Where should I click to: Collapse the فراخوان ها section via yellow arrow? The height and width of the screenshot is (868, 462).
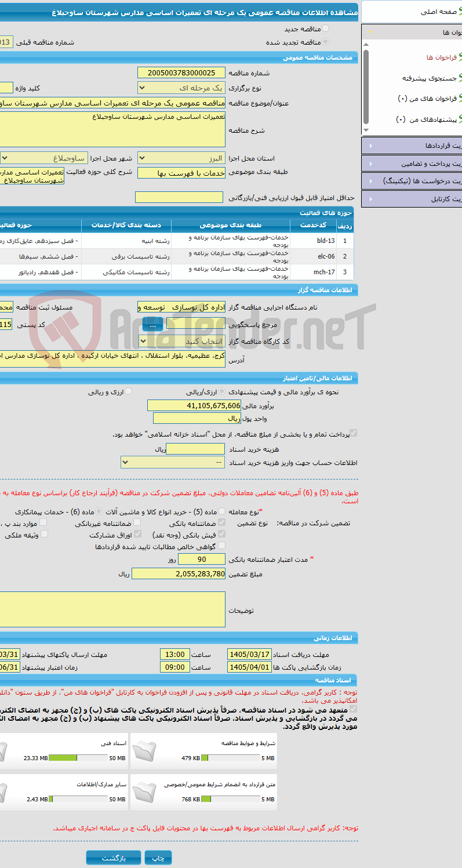tap(370, 32)
